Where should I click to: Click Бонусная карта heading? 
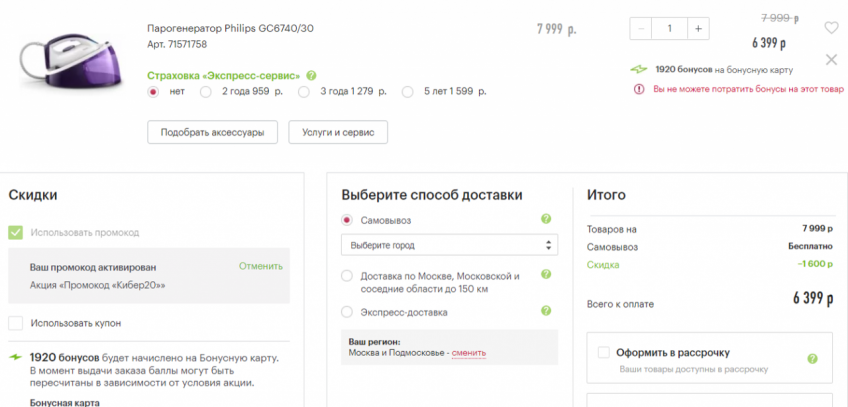[x=64, y=403]
